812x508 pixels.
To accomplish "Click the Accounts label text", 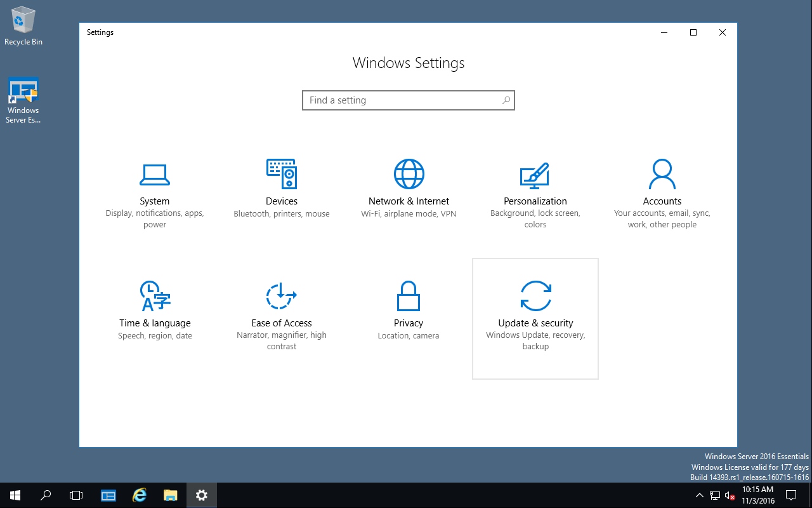I will [662, 201].
